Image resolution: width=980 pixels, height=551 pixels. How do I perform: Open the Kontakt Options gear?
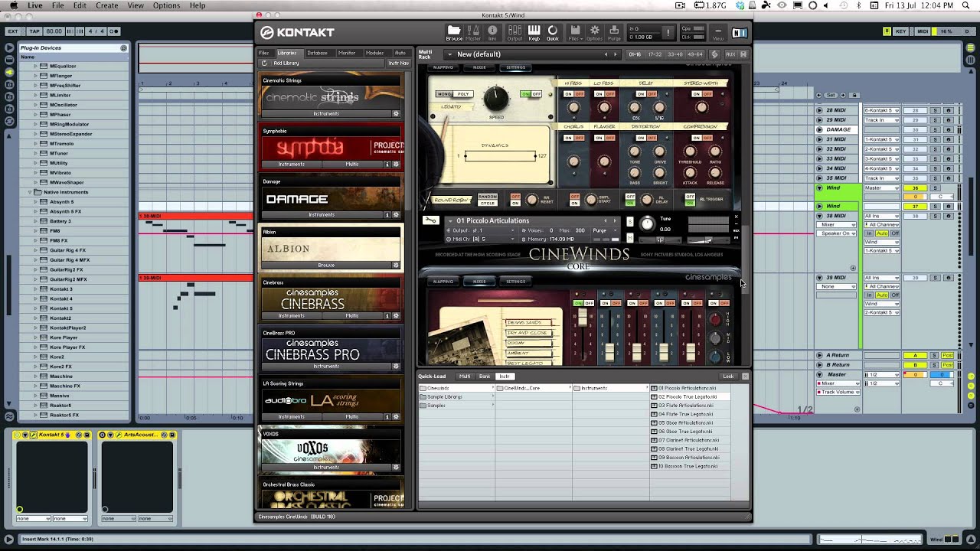(x=595, y=32)
